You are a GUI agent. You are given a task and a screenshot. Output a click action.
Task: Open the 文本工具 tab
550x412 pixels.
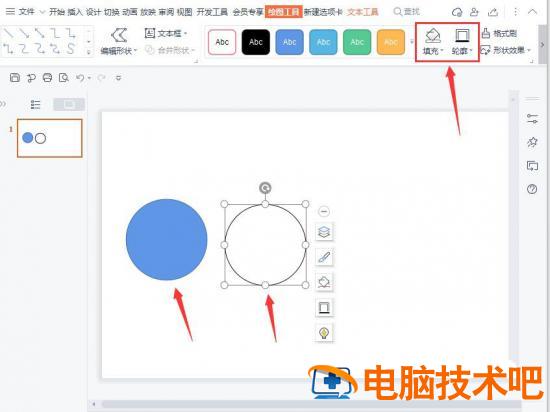[x=363, y=12]
